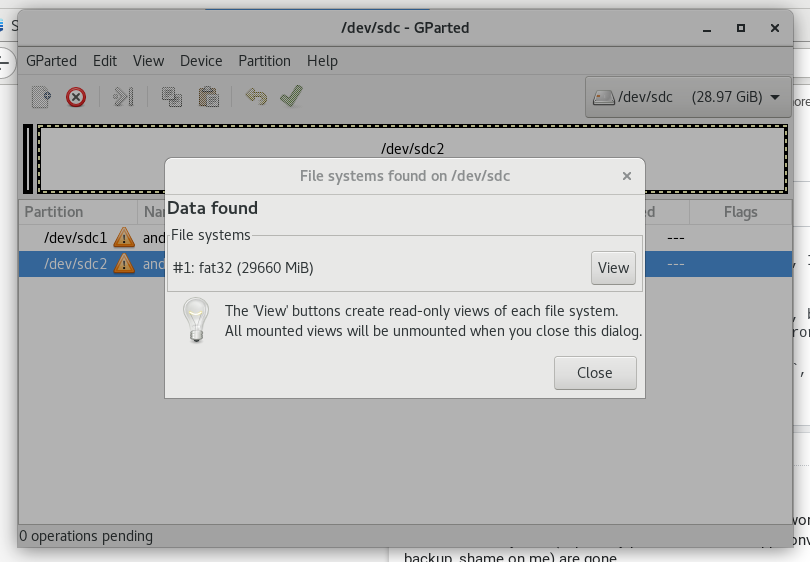Screen dimensions: 810x562
Task: Click the green Apply operations checkmark
Action: [x=291, y=96]
